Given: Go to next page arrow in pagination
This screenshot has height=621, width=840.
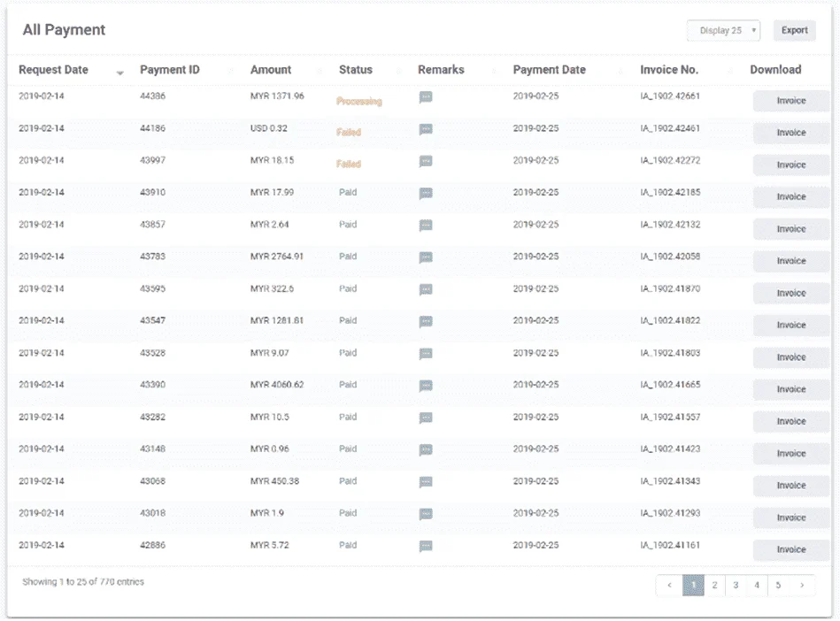Looking at the screenshot, I should pyautogui.click(x=802, y=585).
